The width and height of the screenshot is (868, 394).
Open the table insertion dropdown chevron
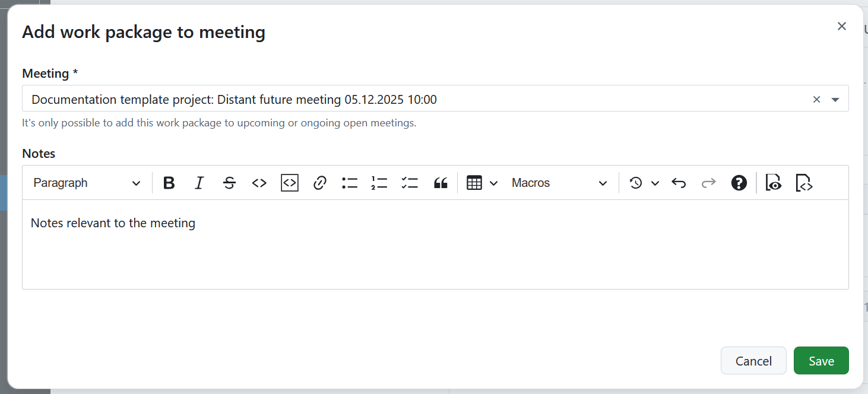pyautogui.click(x=494, y=183)
